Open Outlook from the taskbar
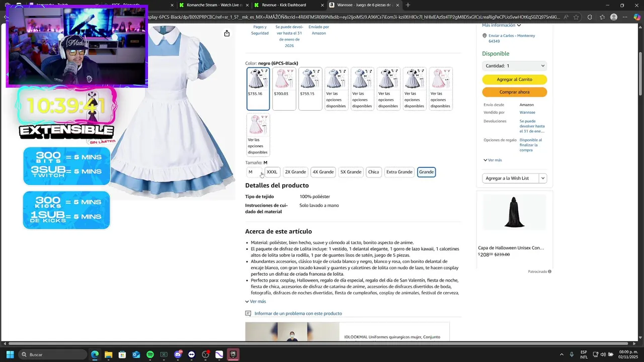 point(136,354)
